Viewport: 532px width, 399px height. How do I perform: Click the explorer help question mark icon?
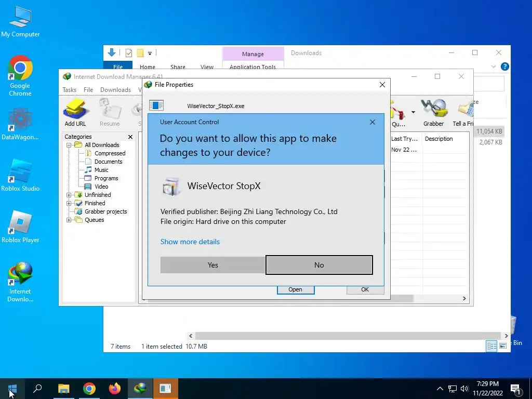[504, 66]
